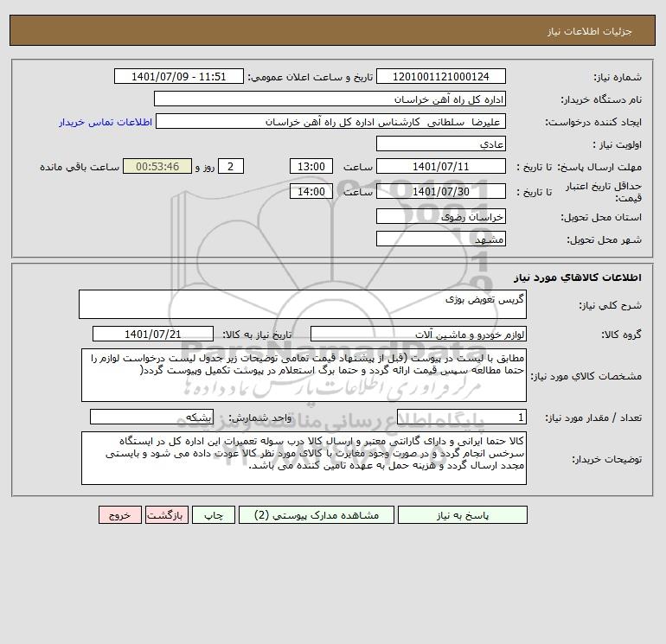The height and width of the screenshot is (644, 666).
Task: Click the buyer notes text area
Action: pyautogui.click(x=304, y=458)
